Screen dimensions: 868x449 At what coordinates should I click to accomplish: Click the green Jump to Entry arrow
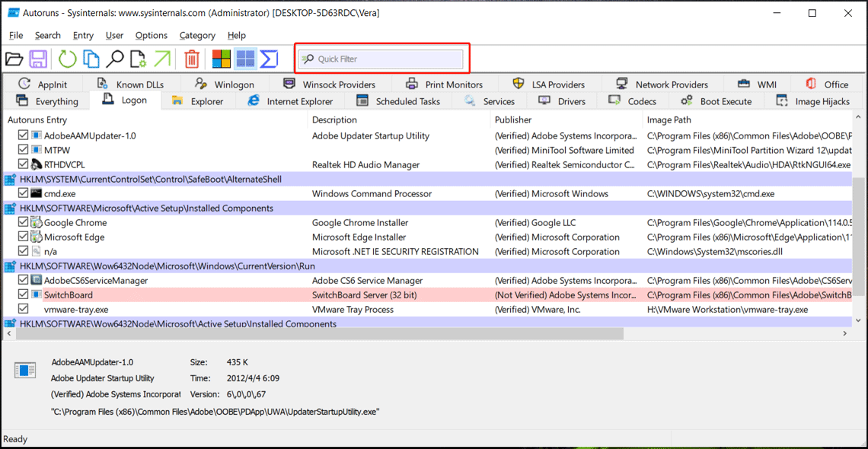[x=162, y=59]
